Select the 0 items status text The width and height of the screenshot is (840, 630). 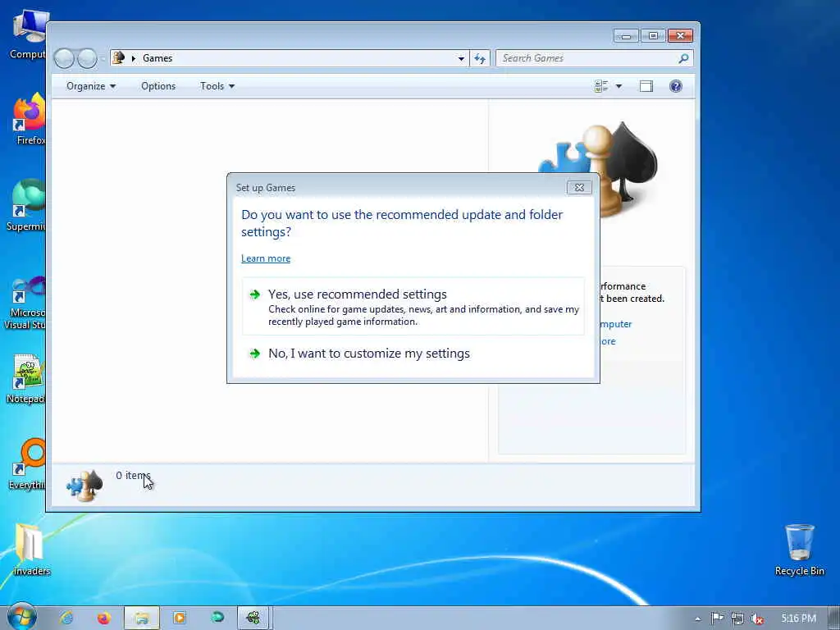click(x=133, y=475)
